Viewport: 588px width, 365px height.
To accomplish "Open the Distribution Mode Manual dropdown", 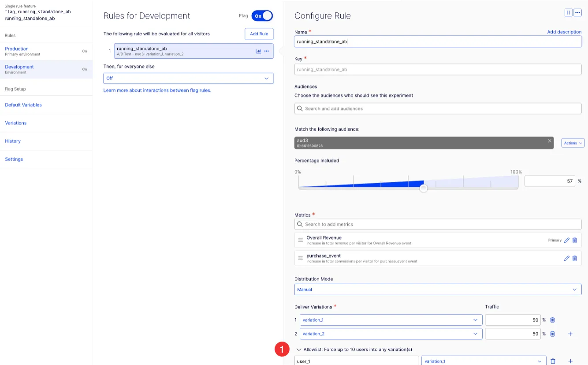I will coord(438,290).
